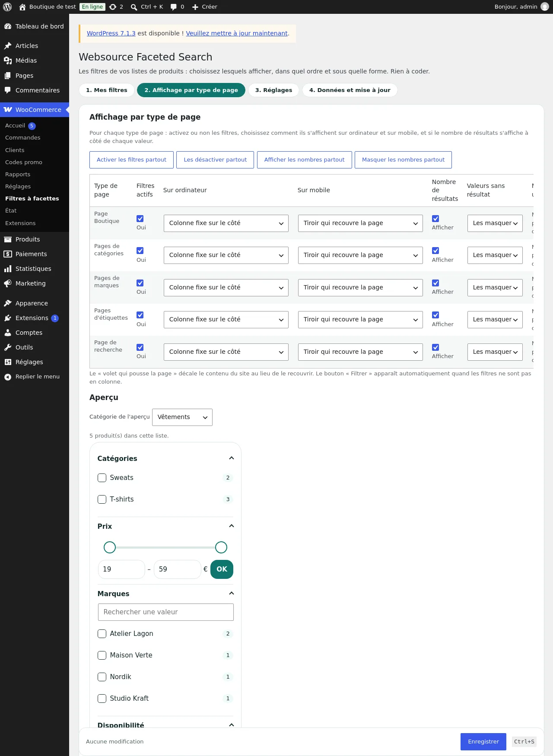Open the Catégorie de l'aperçu dropdown
This screenshot has width=553, height=756.
[x=182, y=417]
